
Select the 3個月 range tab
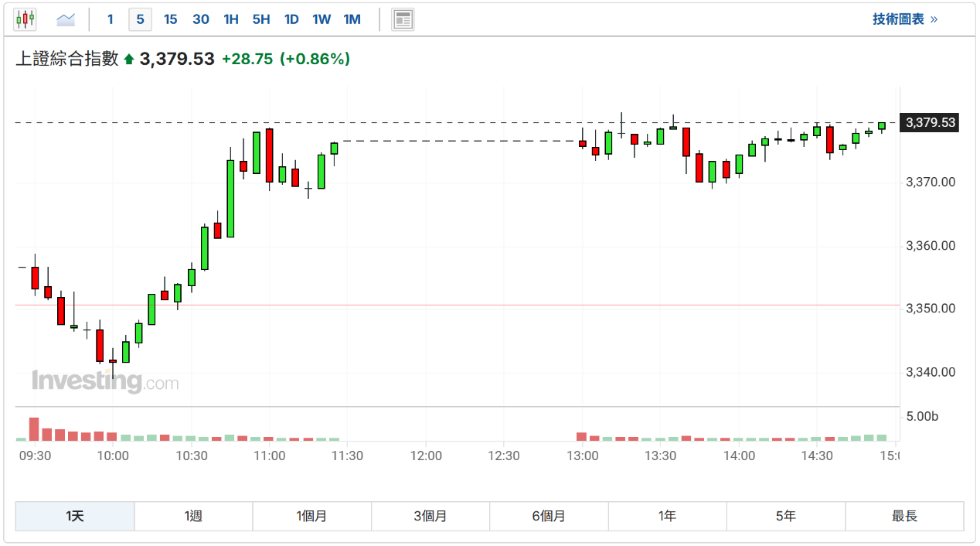pos(430,516)
